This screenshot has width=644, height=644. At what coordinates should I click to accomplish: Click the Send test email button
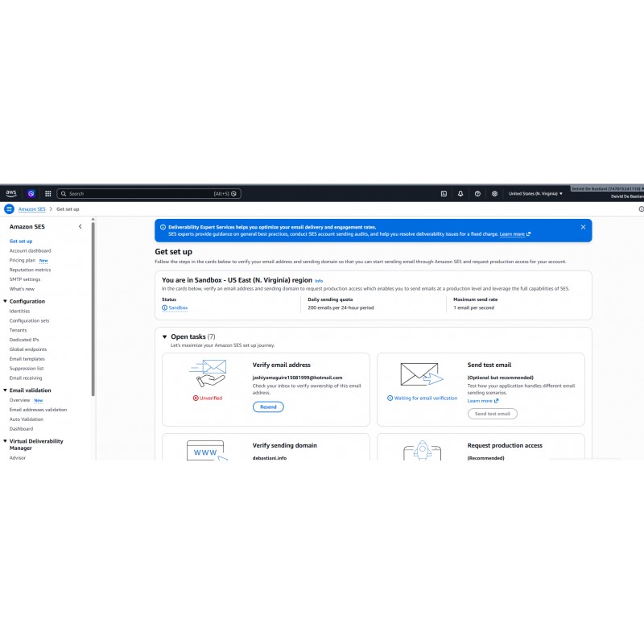(493, 414)
